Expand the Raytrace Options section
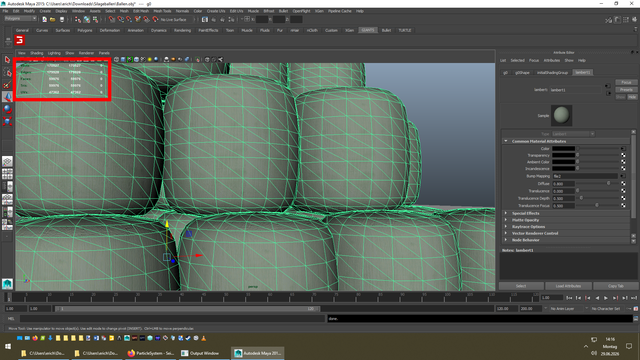 click(x=506, y=227)
